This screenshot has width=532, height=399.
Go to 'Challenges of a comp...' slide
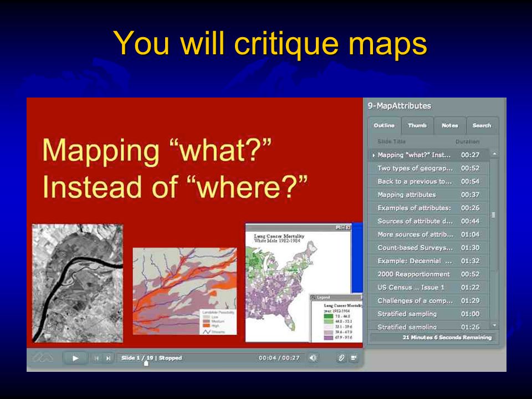(429, 300)
